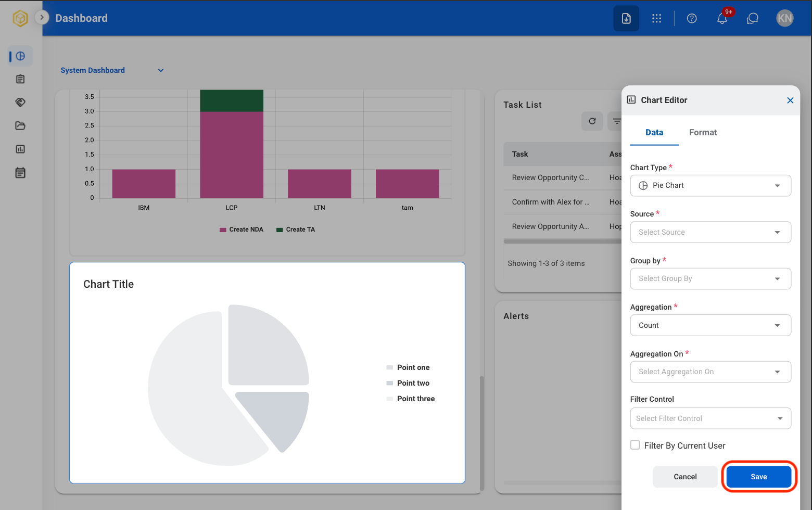Expand the Select Source dropdown
The image size is (812, 510).
point(710,232)
